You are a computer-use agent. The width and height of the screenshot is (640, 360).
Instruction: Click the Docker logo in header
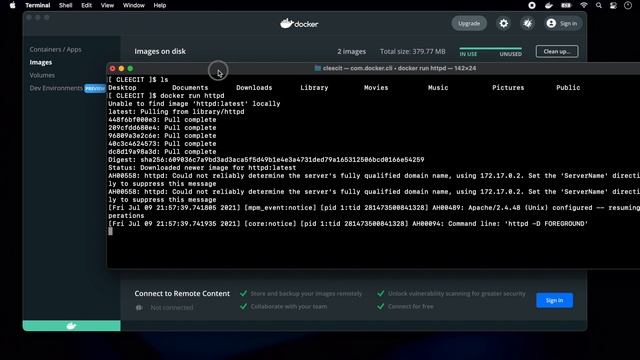pyautogui.click(x=299, y=24)
